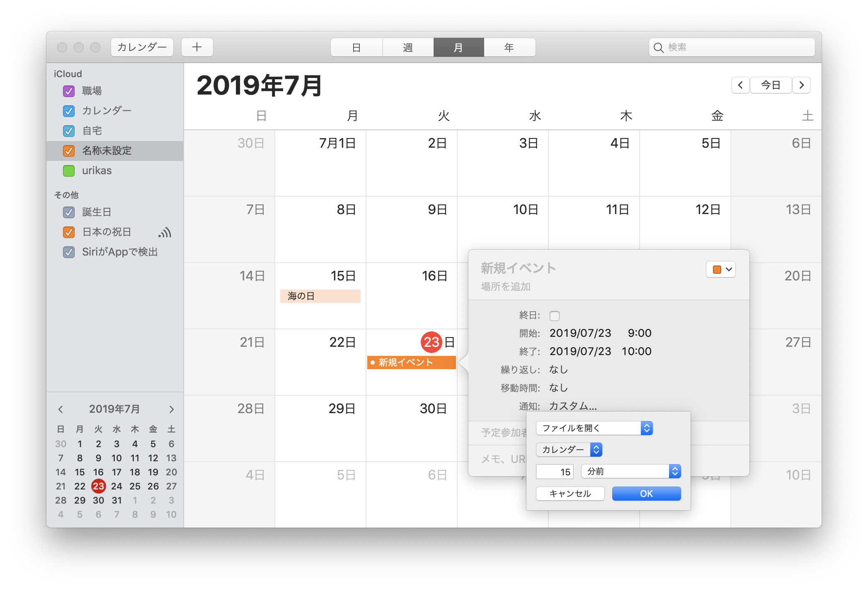Open the カレンダー file selection dropdown

[569, 450]
